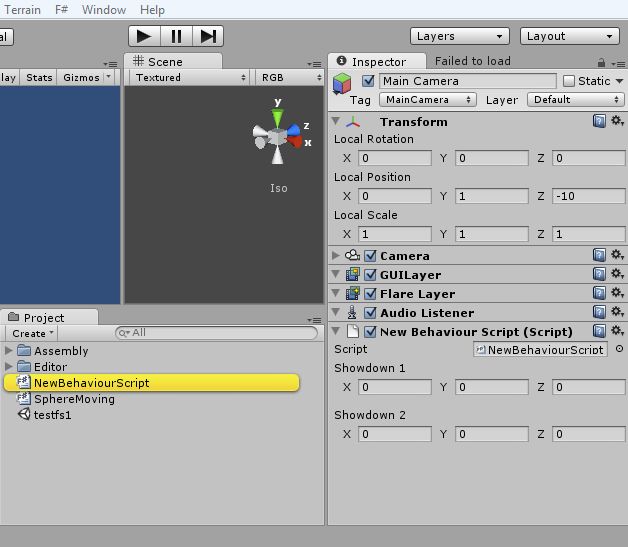
Task: Disable the New Behaviour Script checkbox
Action: click(x=370, y=332)
